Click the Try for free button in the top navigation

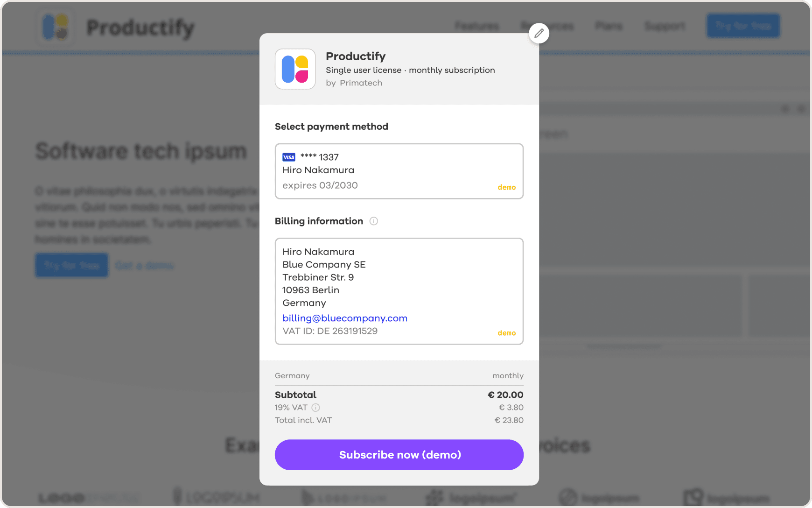(743, 26)
